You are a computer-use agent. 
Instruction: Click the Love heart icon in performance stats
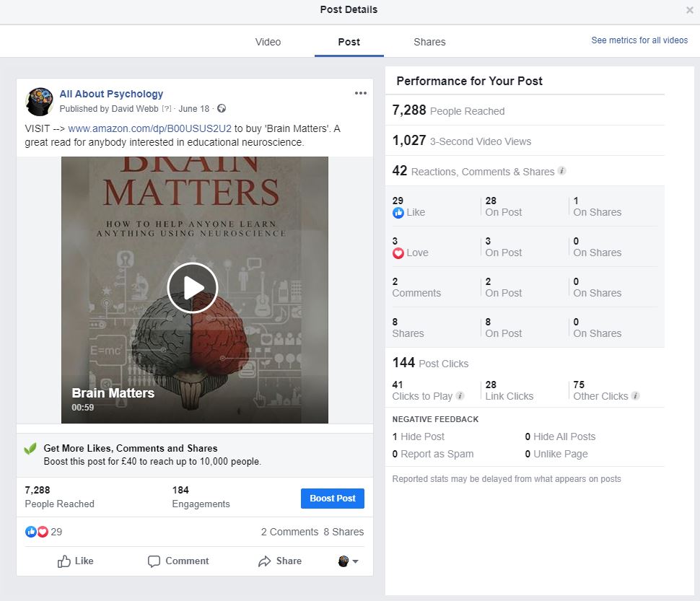pyautogui.click(x=398, y=253)
